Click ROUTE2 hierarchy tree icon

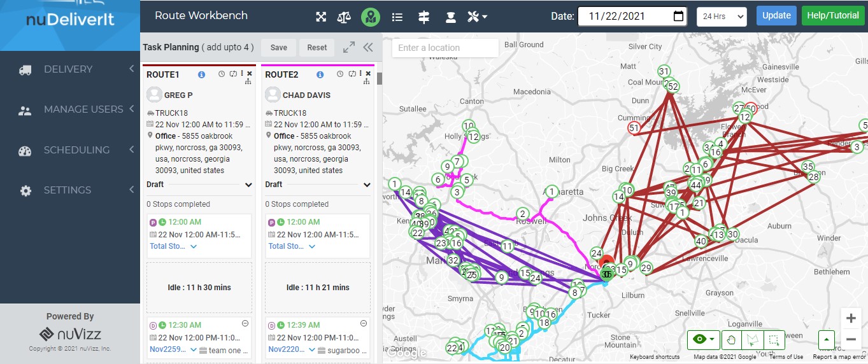[x=367, y=82]
